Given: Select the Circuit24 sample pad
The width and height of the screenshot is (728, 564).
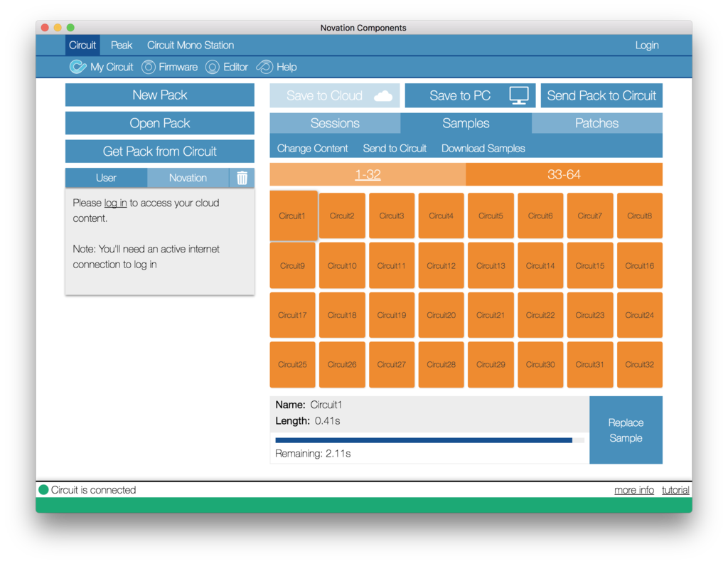Looking at the screenshot, I should [x=640, y=315].
